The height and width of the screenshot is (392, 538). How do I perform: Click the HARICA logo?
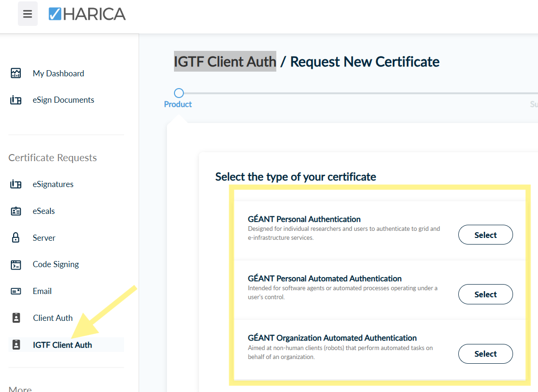pyautogui.click(x=87, y=14)
